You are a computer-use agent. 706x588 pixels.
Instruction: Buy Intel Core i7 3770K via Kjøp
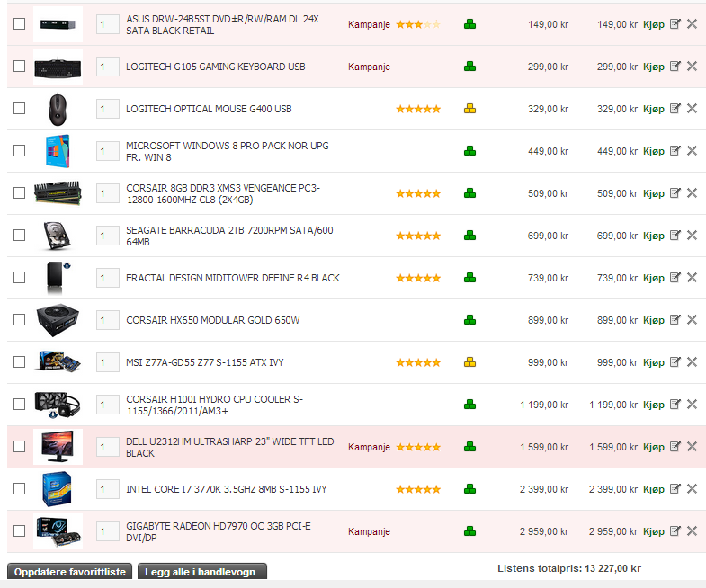(x=654, y=489)
